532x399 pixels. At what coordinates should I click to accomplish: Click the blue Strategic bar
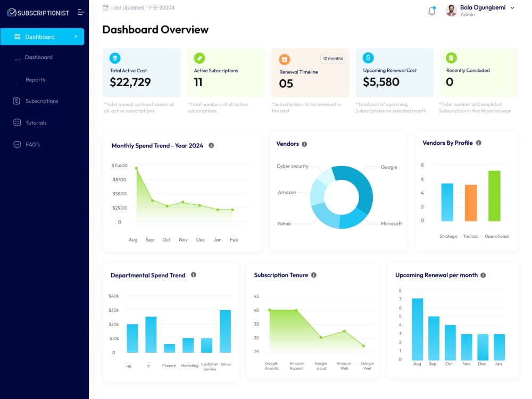tap(447, 203)
